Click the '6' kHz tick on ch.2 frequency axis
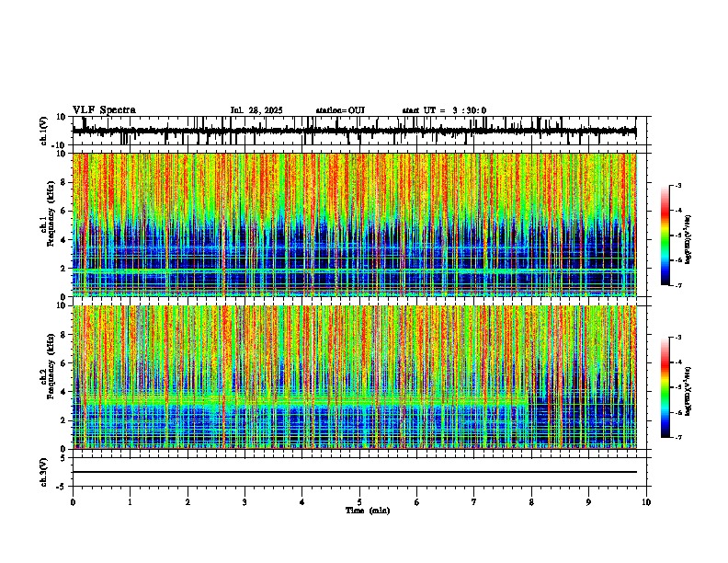Image resolution: width=728 pixels, height=563 pixels. click(64, 363)
